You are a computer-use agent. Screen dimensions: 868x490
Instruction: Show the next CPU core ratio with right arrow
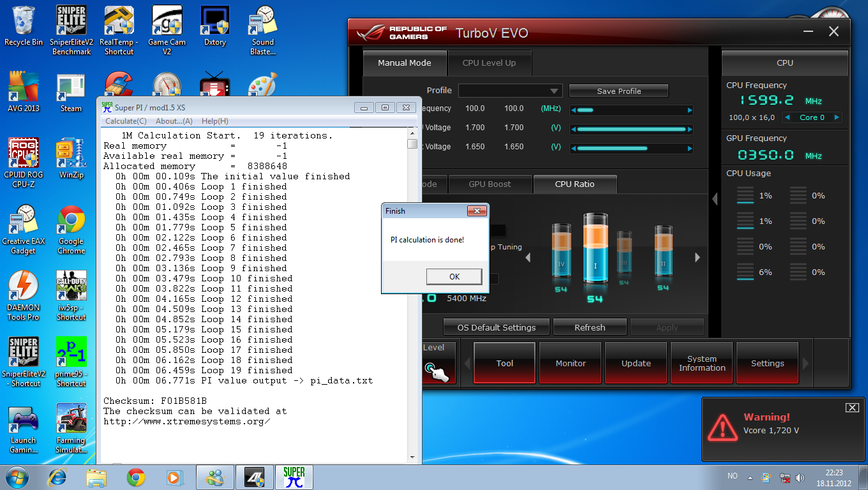point(697,258)
